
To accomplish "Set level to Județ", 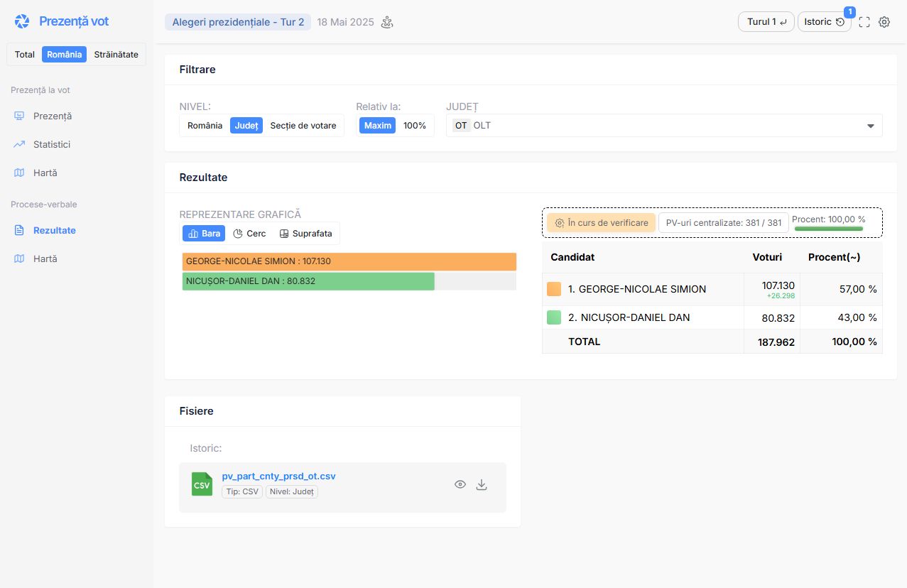I will pos(246,126).
